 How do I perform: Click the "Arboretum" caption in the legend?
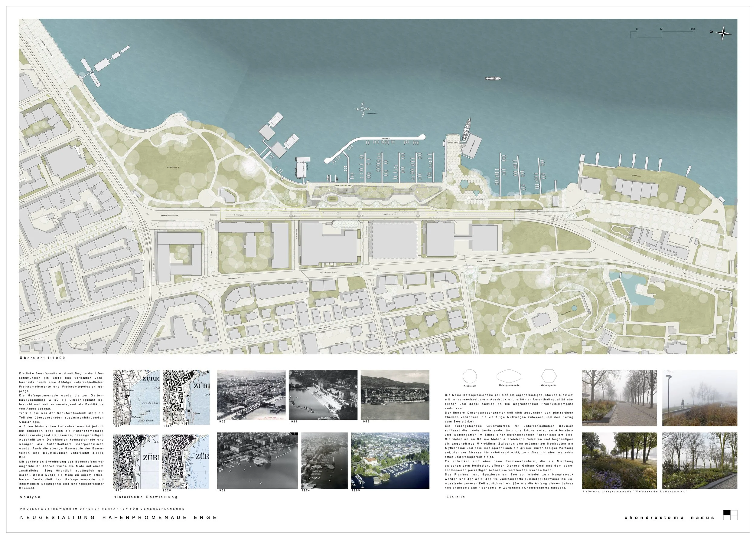[470, 386]
